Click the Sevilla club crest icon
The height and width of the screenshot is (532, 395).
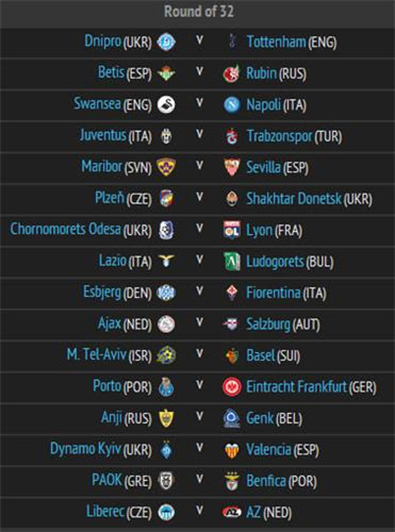pos(231,168)
